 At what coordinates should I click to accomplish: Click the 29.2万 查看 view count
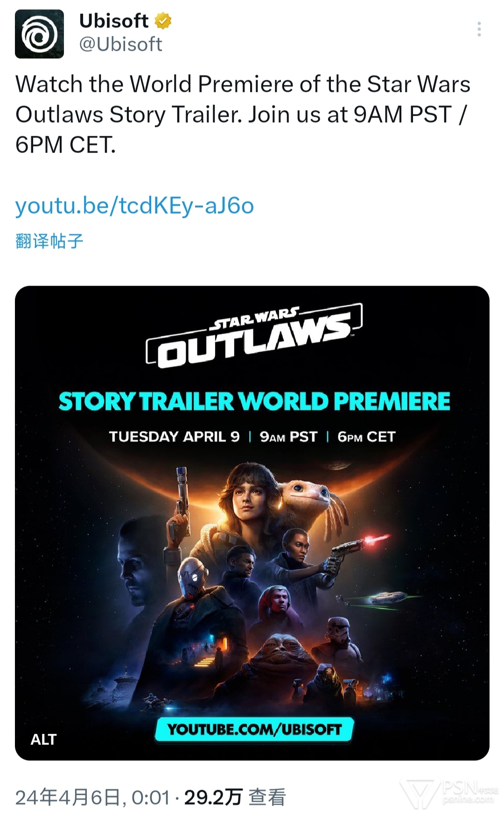point(235,797)
